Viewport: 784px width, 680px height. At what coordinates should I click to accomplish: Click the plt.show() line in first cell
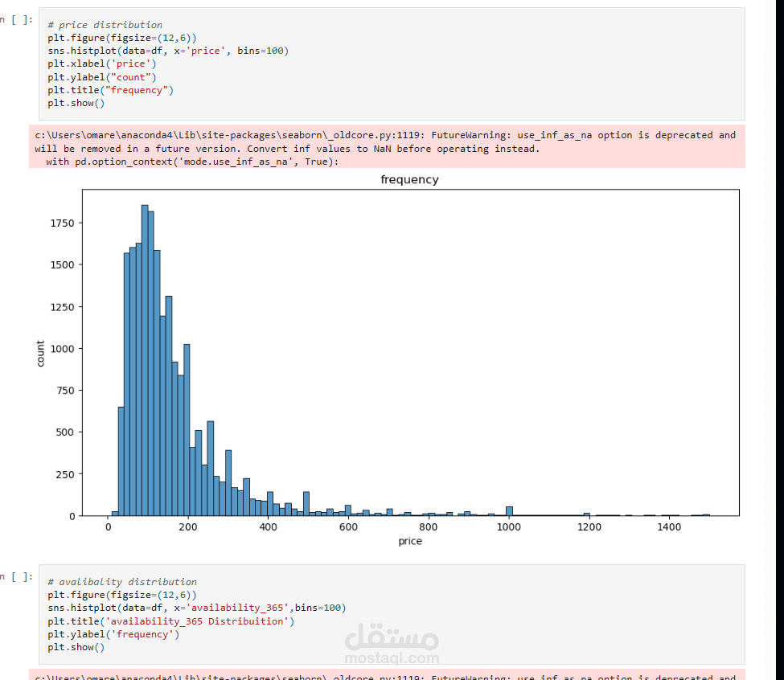(x=76, y=103)
